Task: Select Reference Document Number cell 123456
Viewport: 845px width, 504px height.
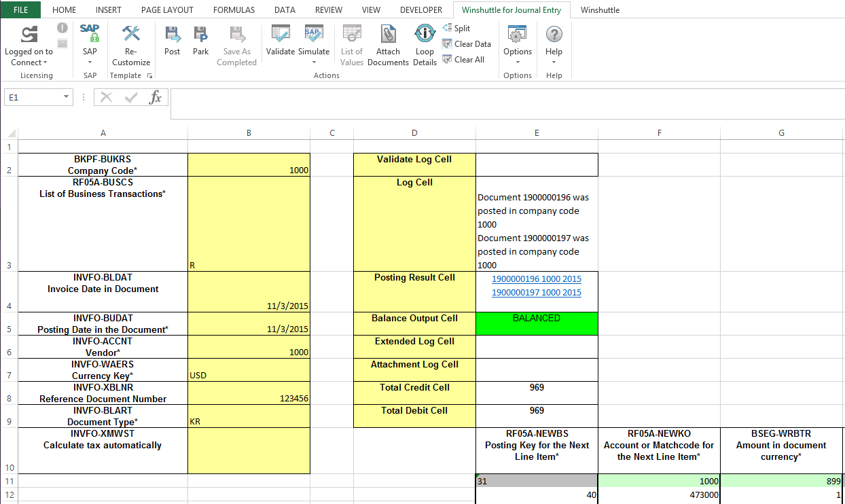Action: 249,393
